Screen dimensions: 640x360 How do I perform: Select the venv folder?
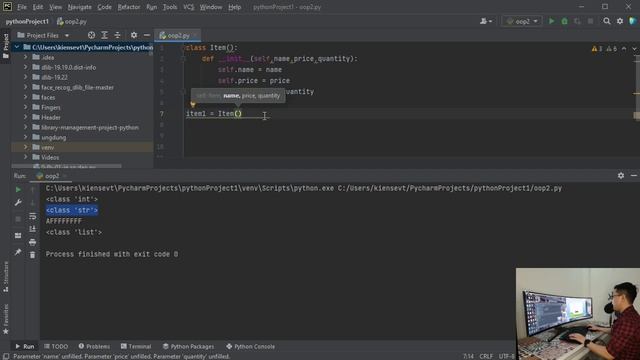click(47, 147)
